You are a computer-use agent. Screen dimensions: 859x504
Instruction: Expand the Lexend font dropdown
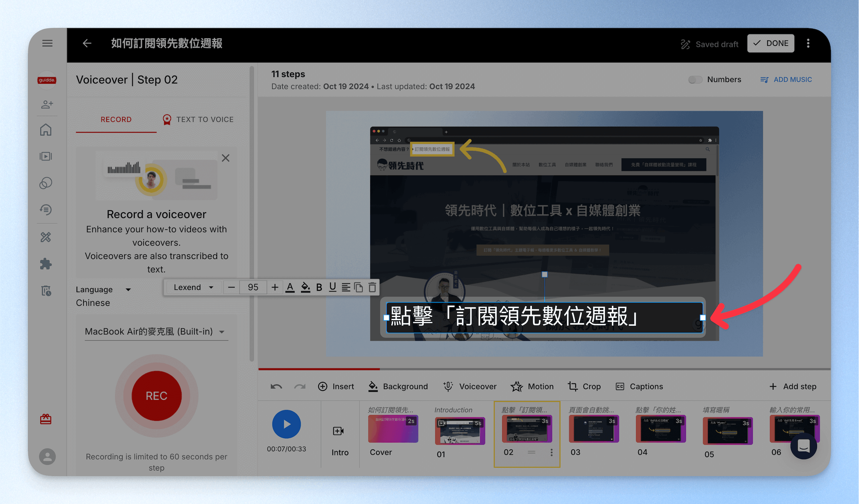[x=193, y=287]
